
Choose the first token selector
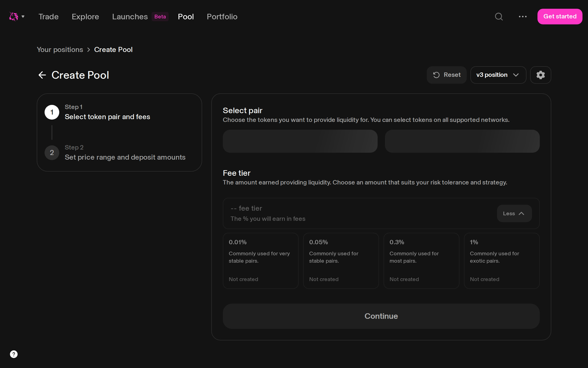pos(300,141)
